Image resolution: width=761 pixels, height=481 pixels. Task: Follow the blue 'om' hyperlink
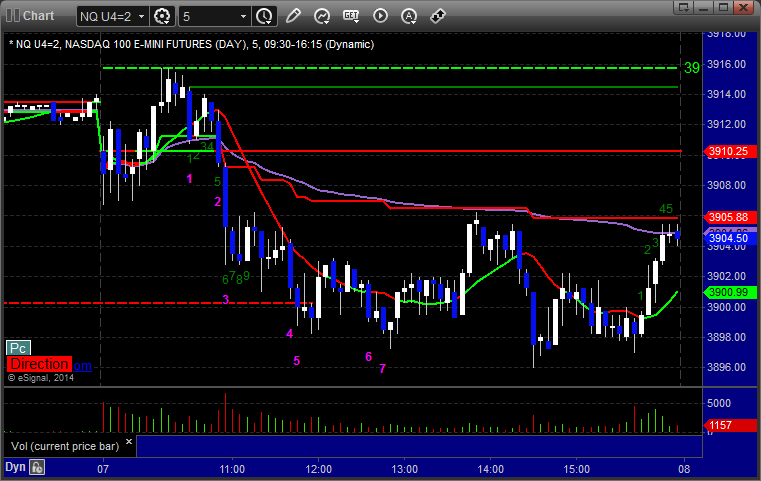pos(82,365)
